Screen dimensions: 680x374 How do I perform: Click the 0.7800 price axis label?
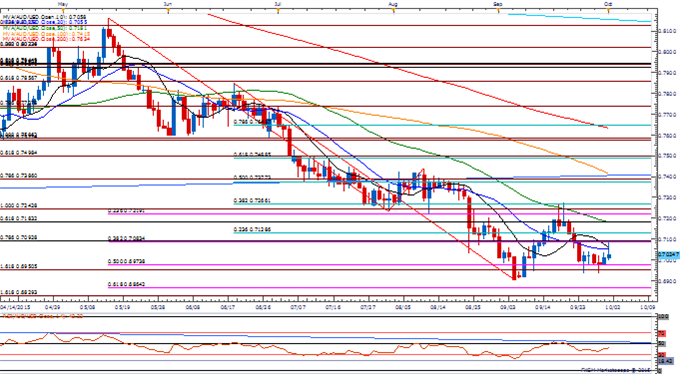click(667, 94)
